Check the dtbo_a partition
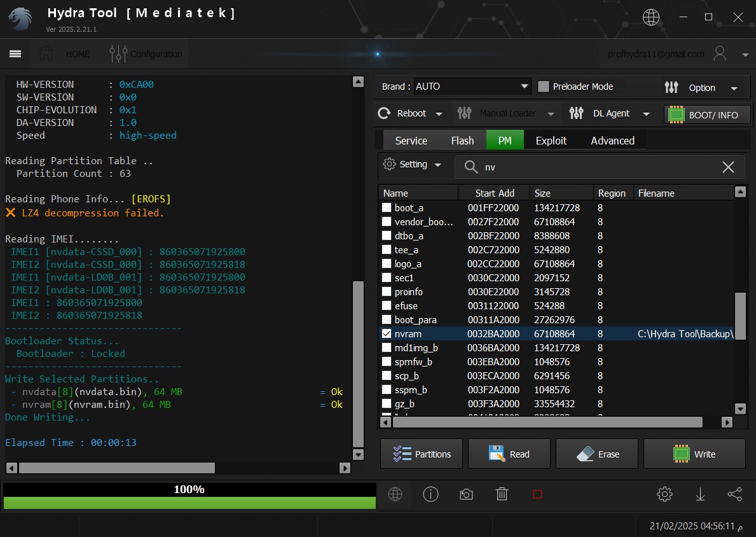 click(x=387, y=235)
